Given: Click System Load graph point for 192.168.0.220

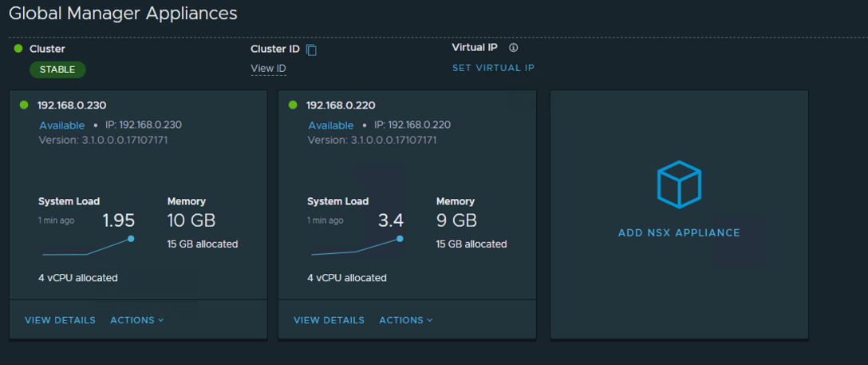Looking at the screenshot, I should tap(400, 239).
